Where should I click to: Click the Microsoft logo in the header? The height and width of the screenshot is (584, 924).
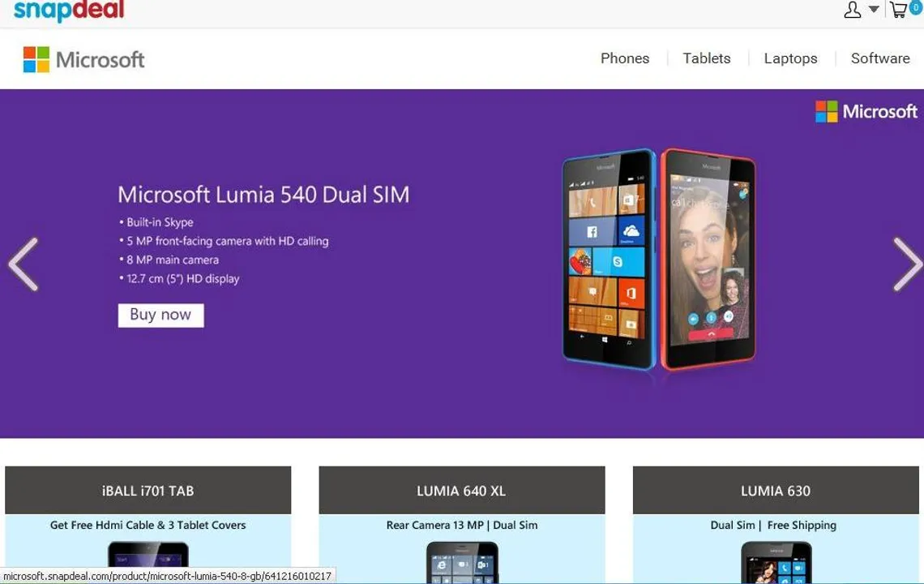click(x=83, y=59)
